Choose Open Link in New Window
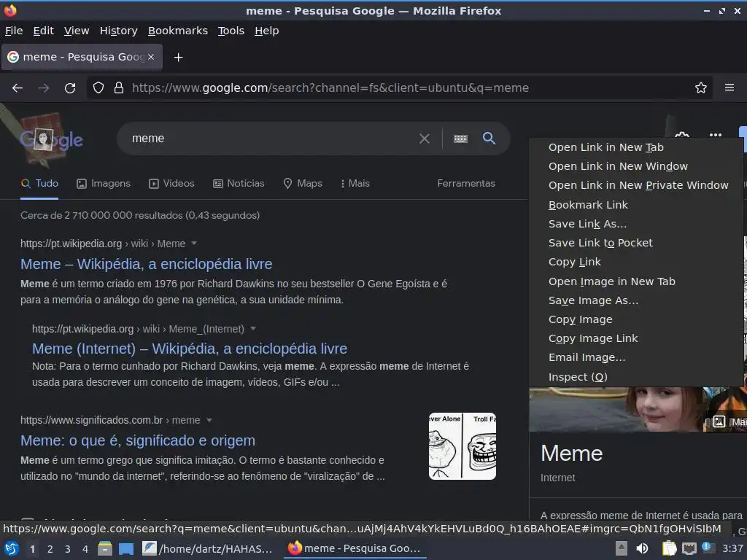This screenshot has width=747, height=560. tap(635, 166)
